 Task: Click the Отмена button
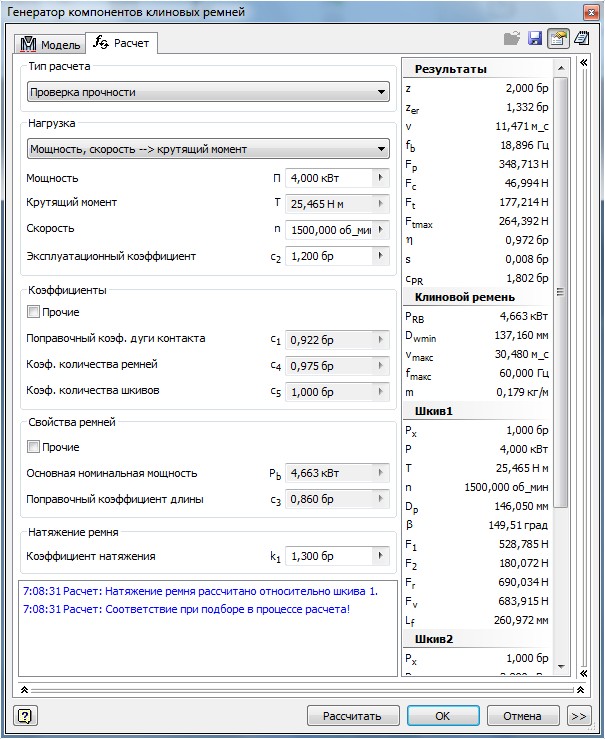click(x=523, y=716)
